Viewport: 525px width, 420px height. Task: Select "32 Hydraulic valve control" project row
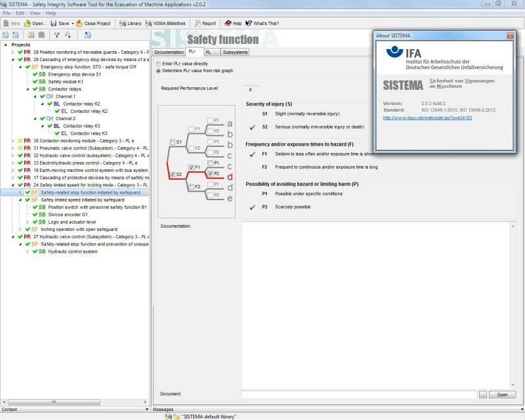[91, 156]
